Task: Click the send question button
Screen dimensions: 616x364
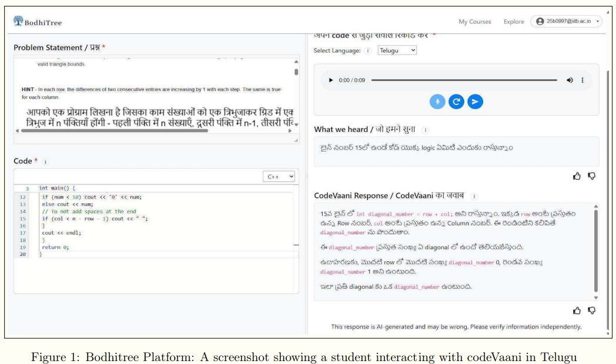Action: point(475,102)
